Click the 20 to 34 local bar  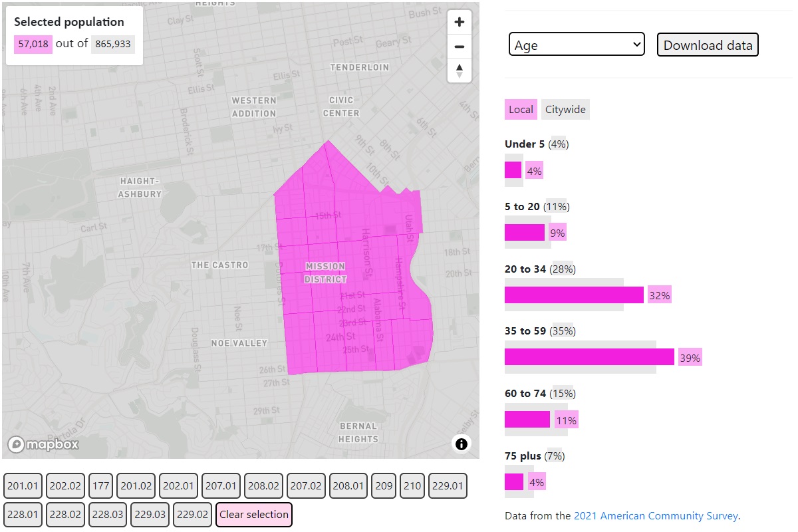coord(574,295)
